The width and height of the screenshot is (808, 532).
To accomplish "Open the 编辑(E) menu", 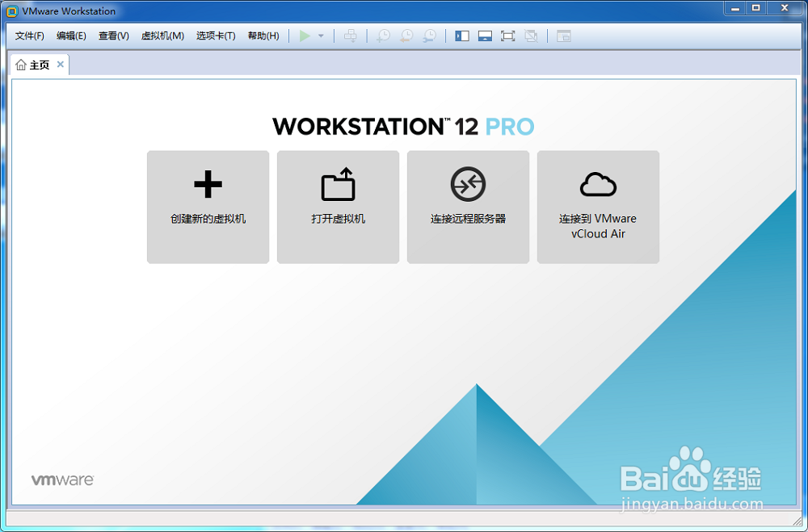I will (71, 36).
